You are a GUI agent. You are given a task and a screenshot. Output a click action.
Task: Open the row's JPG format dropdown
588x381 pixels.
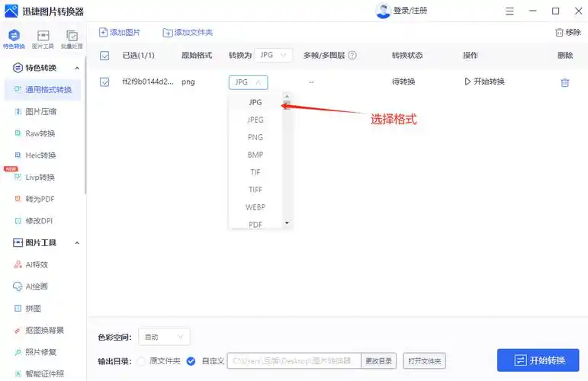coord(249,82)
